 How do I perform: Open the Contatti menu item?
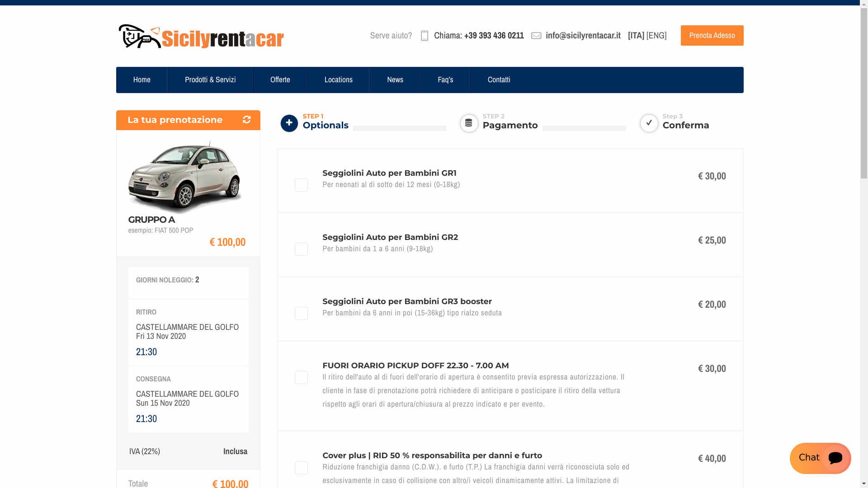[x=499, y=80]
